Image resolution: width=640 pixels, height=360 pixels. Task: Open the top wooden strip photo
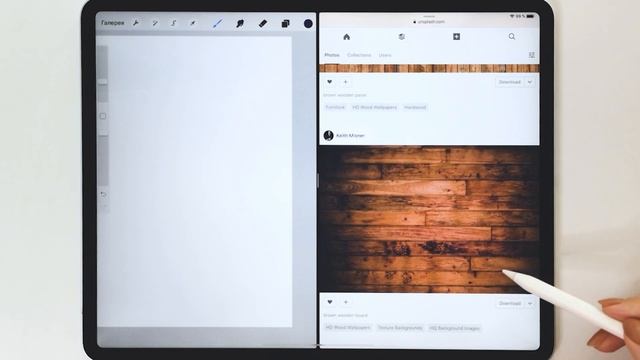pyautogui.click(x=429, y=68)
